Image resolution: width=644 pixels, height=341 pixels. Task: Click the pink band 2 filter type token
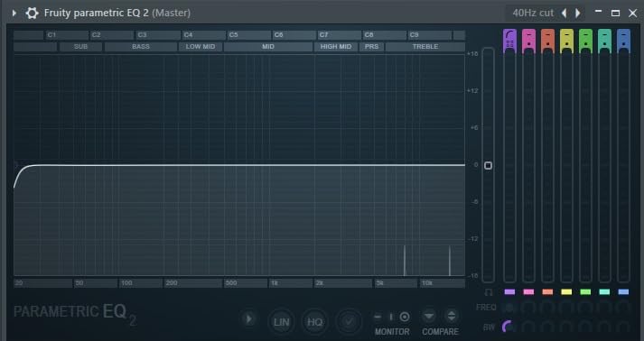tap(528, 41)
